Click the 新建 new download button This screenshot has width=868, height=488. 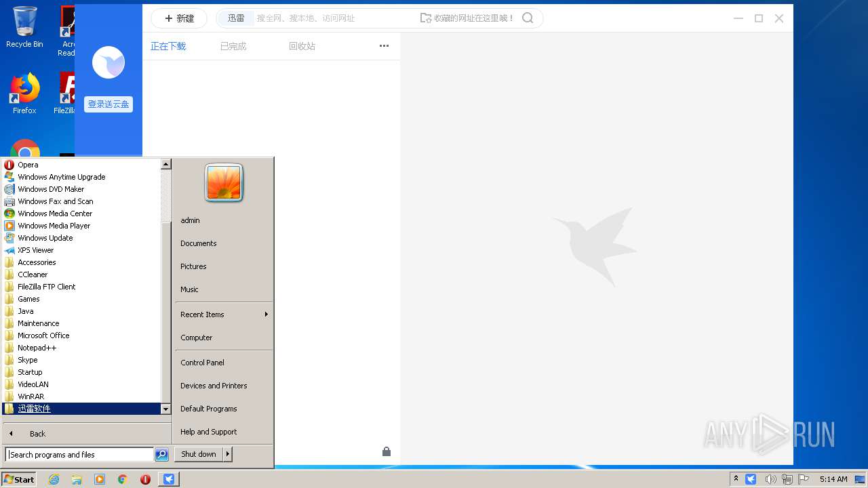(179, 18)
